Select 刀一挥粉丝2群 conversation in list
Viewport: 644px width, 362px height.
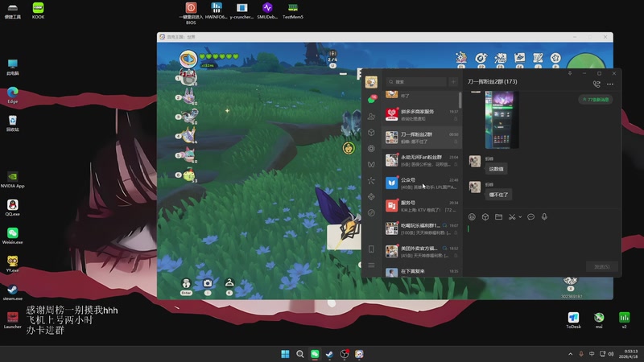[x=422, y=138]
